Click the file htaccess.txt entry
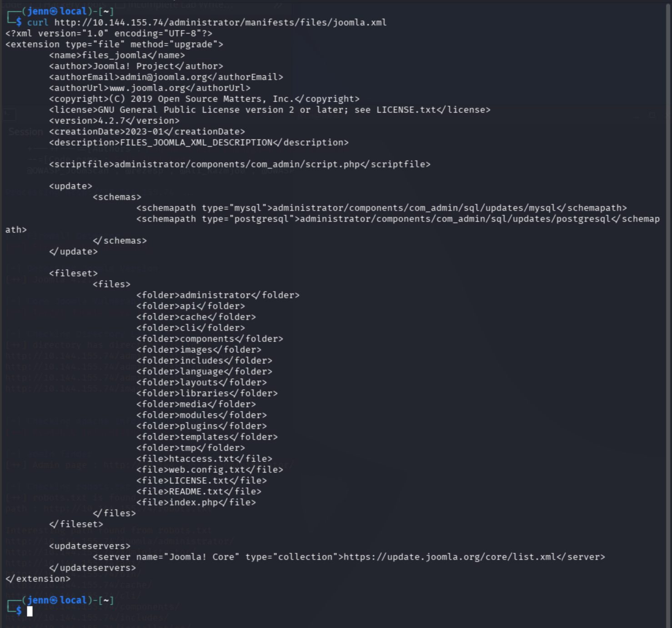The width and height of the screenshot is (672, 628). click(x=204, y=459)
